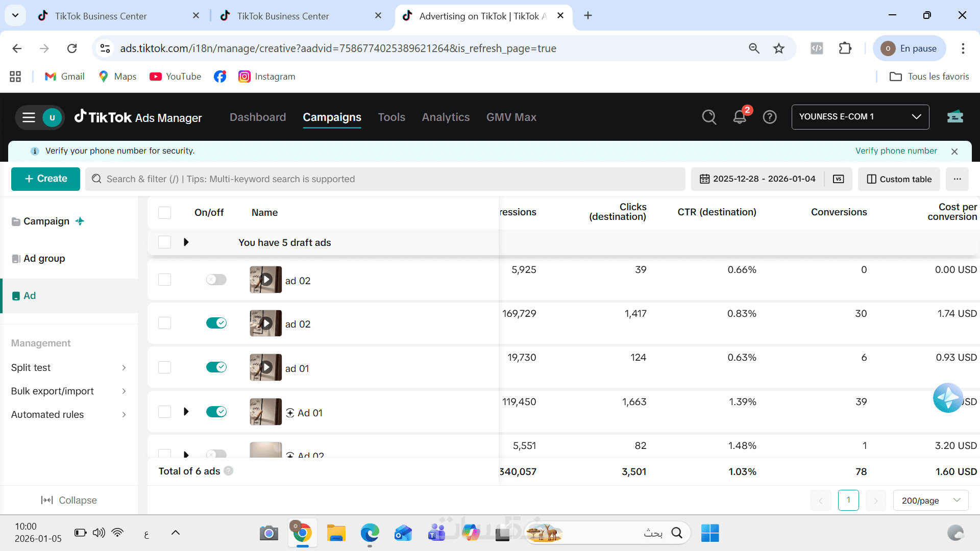This screenshot has width=980, height=551.
Task: Open the Analytics menu
Action: tap(445, 117)
